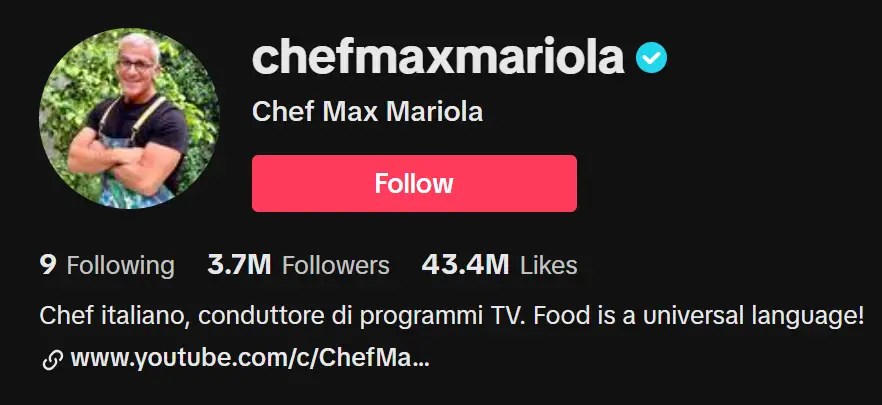Open the circular profile picture
Viewport: 882px width, 405px height.
pyautogui.click(x=129, y=118)
